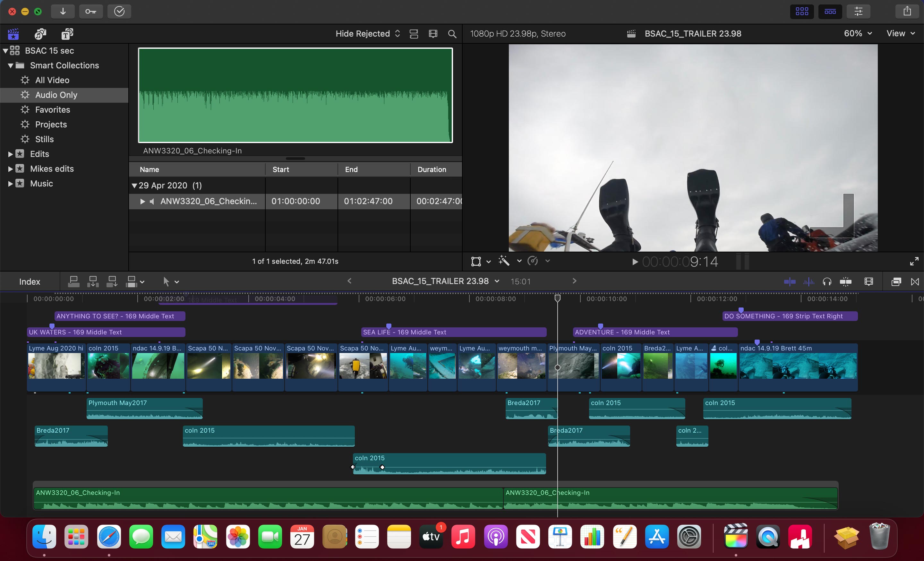Show the inspector sliders button
Image resolution: width=924 pixels, height=561 pixels.
tap(858, 11)
